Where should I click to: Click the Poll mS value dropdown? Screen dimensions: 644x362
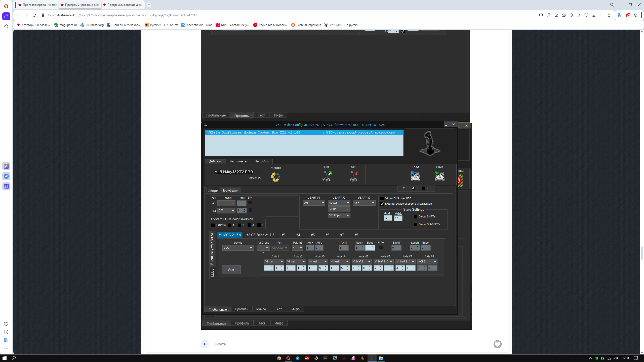[x=297, y=248]
